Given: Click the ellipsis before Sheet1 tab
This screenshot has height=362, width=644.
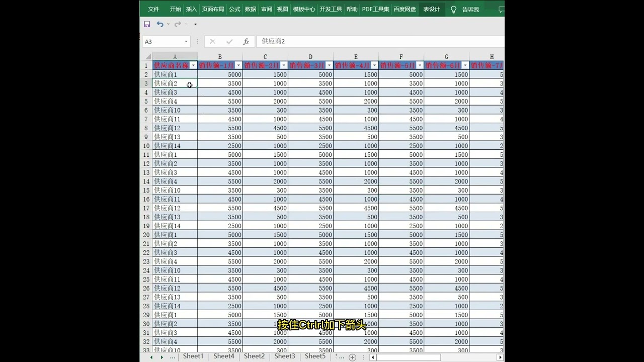Looking at the screenshot, I should click(173, 356).
